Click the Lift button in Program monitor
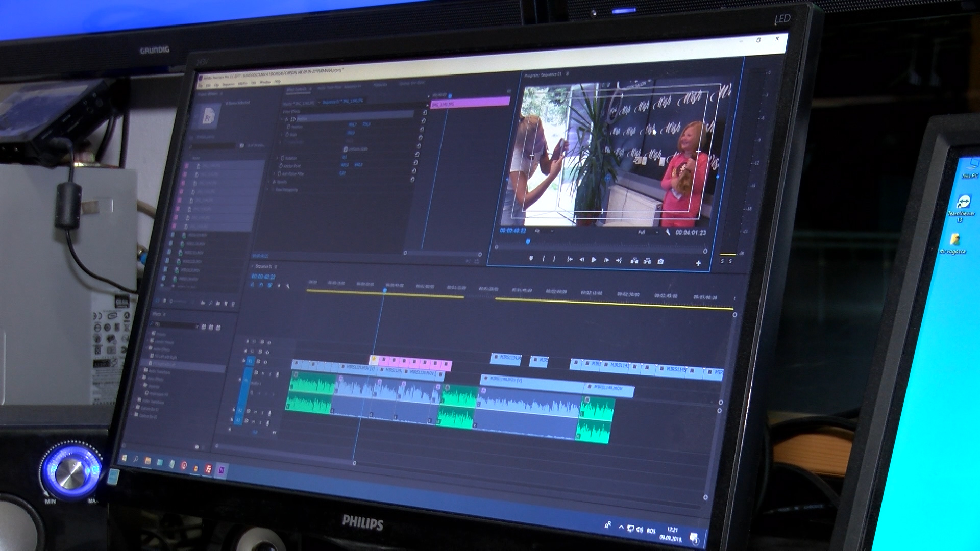The image size is (980, 551). click(x=634, y=261)
